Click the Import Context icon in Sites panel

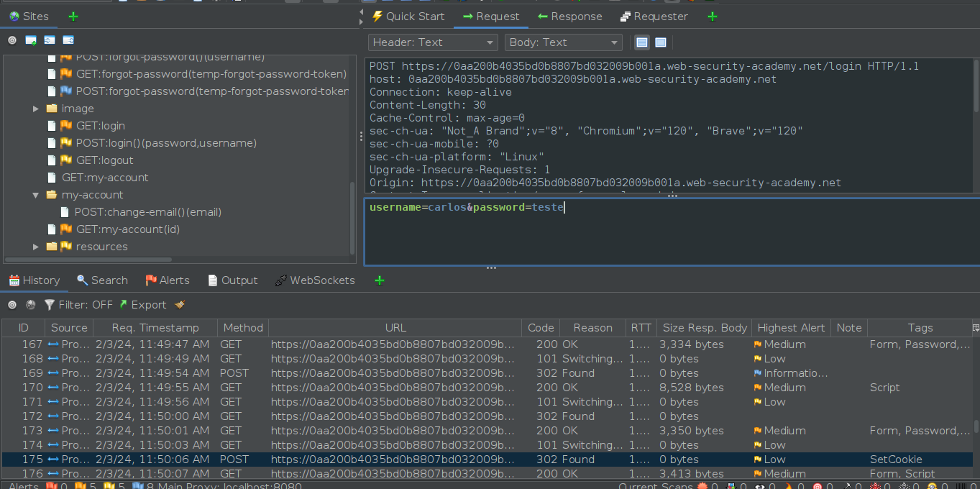50,40
